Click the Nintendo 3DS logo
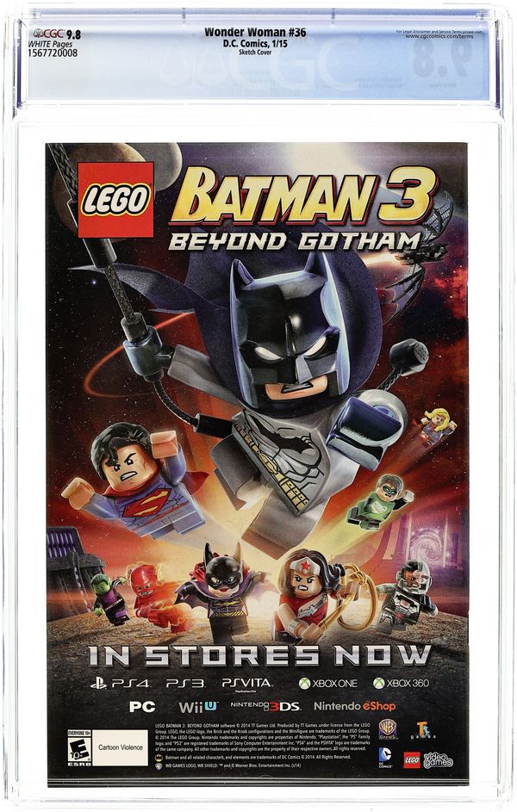Screen dimensions: 517x812 265,706
